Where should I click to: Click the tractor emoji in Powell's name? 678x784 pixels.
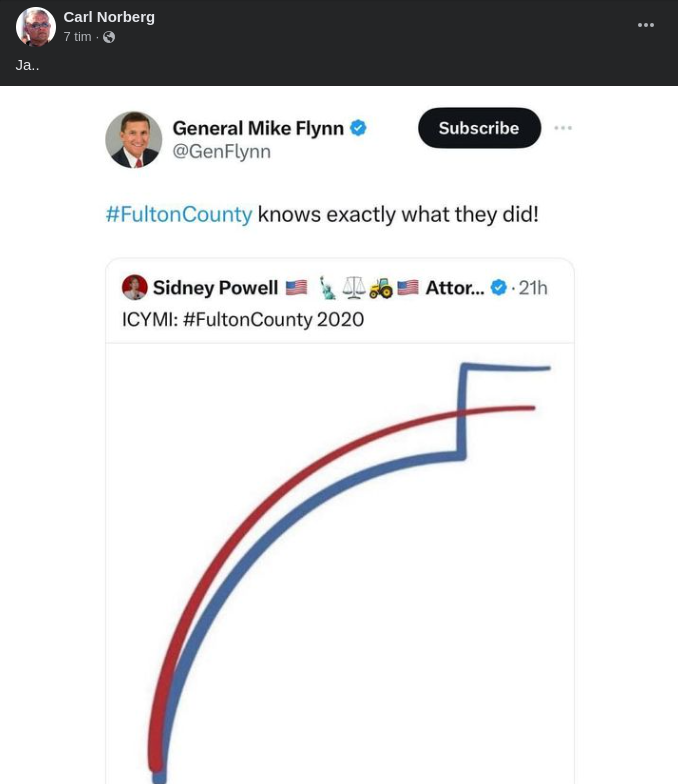coord(381,289)
